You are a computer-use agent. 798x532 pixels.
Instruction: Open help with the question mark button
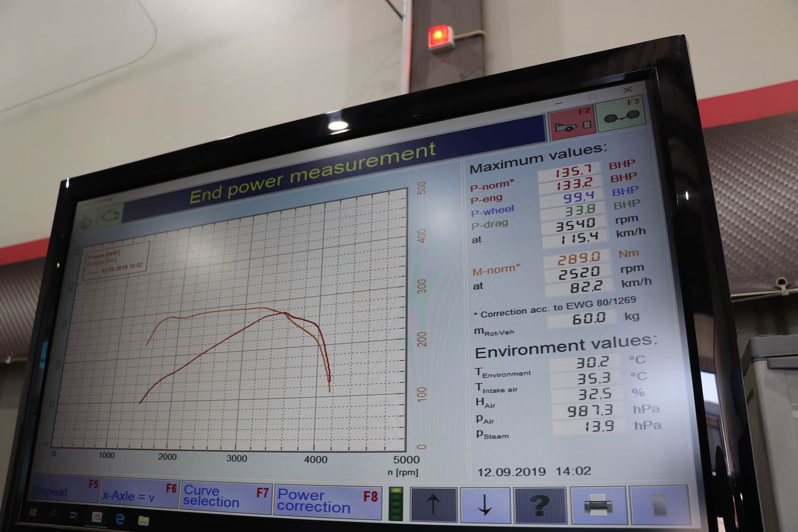pos(539,504)
